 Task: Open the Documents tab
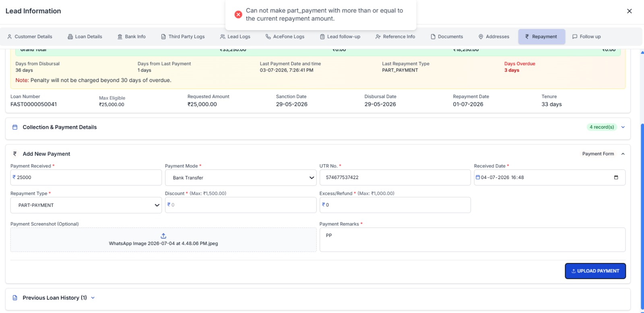(x=447, y=37)
